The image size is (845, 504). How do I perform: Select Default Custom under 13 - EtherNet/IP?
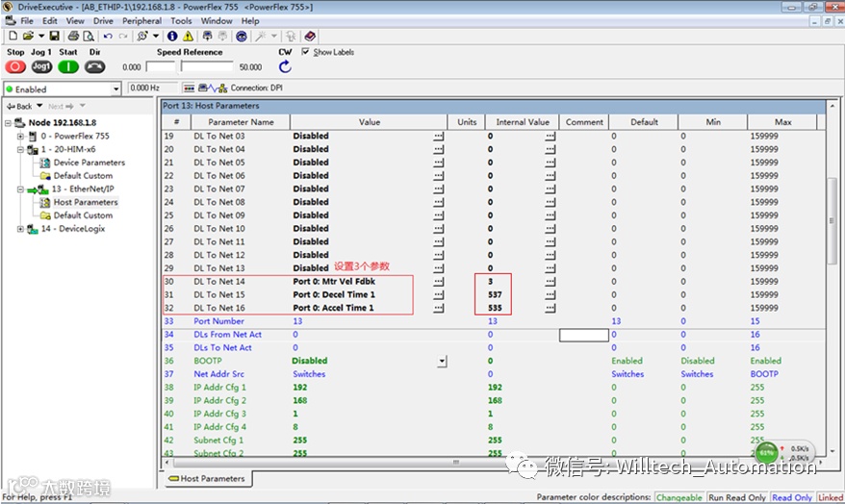click(83, 215)
